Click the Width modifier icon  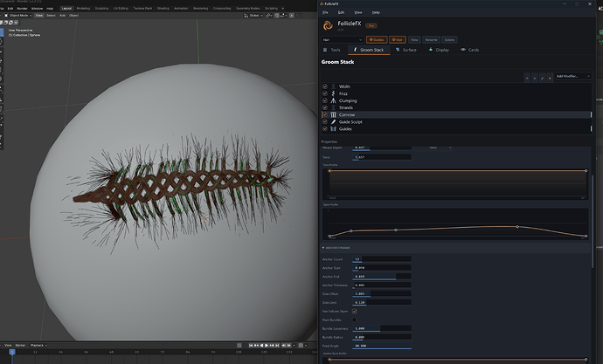(x=334, y=86)
